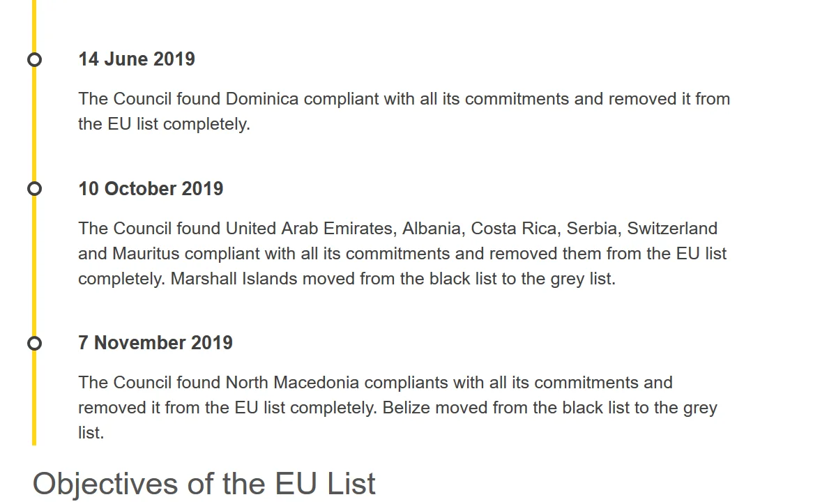Click the 10 October 2019 timeline marker circle
The height and width of the screenshot is (504, 836).
35,189
